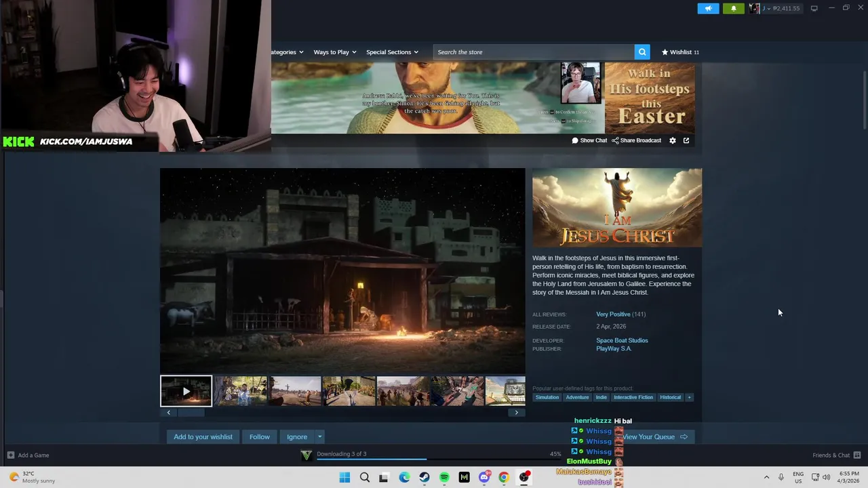The width and height of the screenshot is (868, 488).
Task: Open the green notifications bell
Action: pos(733,8)
